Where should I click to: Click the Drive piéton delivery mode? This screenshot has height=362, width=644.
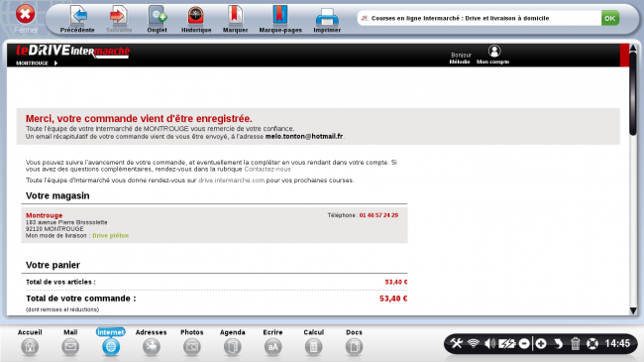[111, 236]
